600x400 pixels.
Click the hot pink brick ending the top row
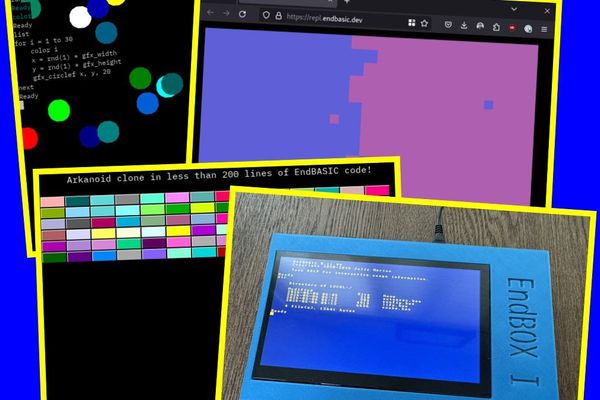point(377,190)
